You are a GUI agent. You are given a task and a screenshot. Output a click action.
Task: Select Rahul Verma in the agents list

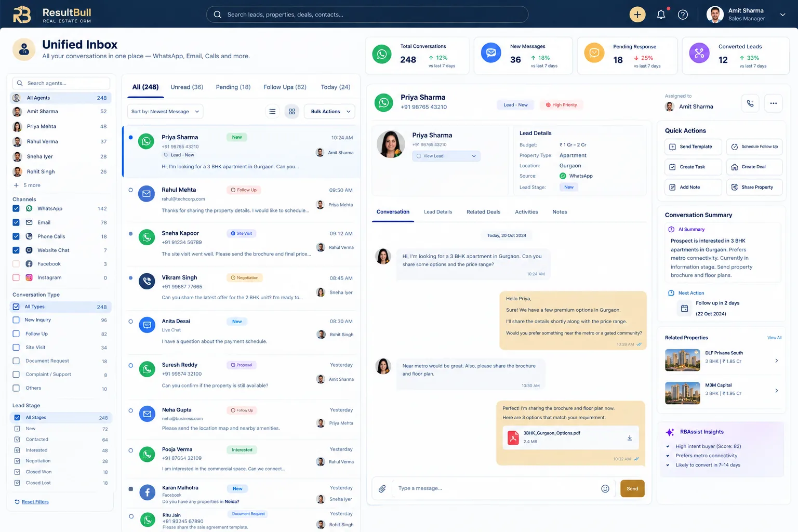tap(60, 141)
